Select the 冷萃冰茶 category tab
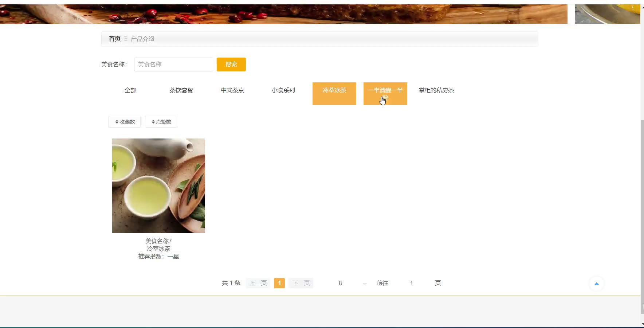This screenshot has width=644, height=328. [x=334, y=94]
